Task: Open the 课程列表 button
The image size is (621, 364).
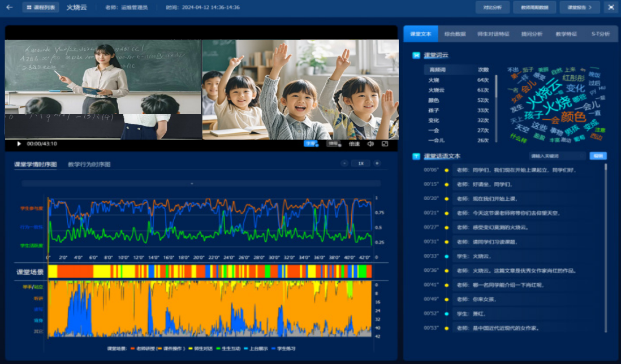Action: click(x=40, y=7)
